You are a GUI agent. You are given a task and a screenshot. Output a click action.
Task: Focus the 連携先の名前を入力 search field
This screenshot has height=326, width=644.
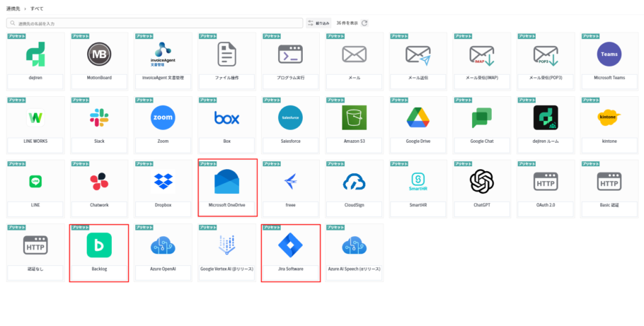154,23
